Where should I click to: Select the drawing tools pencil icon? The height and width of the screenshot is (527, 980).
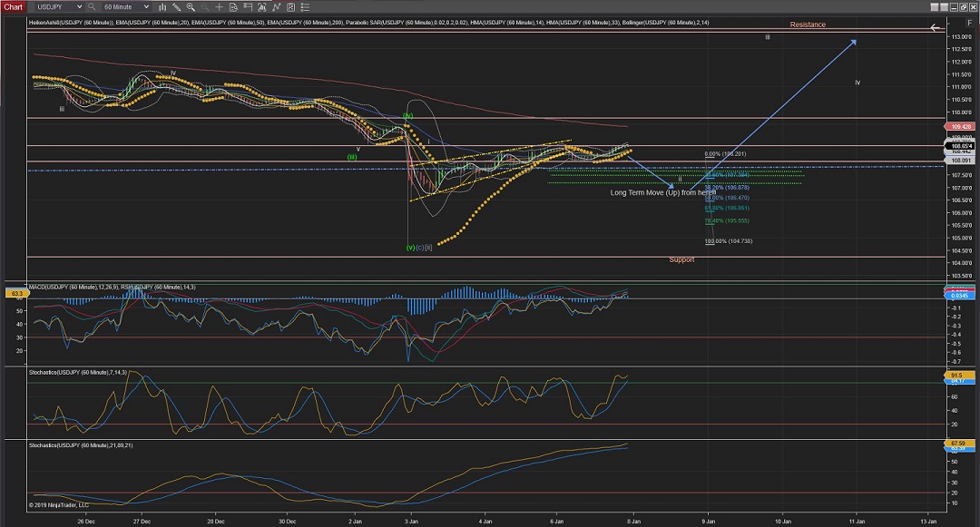click(x=177, y=6)
